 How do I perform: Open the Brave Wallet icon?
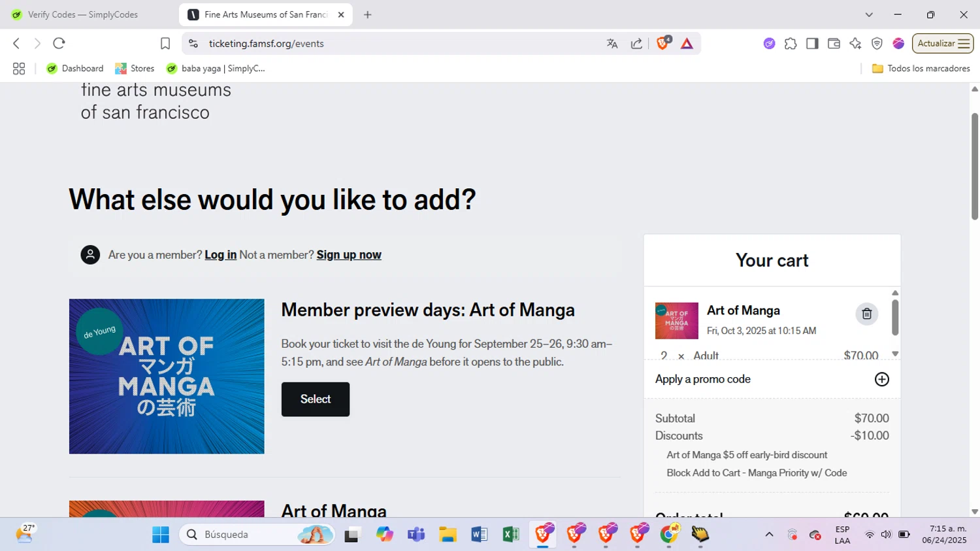click(834, 44)
